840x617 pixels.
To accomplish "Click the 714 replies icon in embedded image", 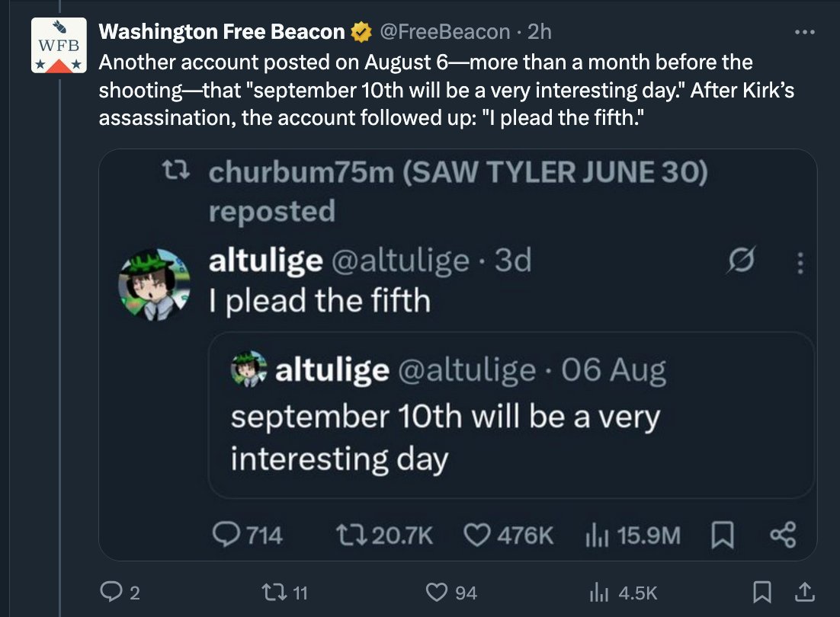I will pos(226,535).
